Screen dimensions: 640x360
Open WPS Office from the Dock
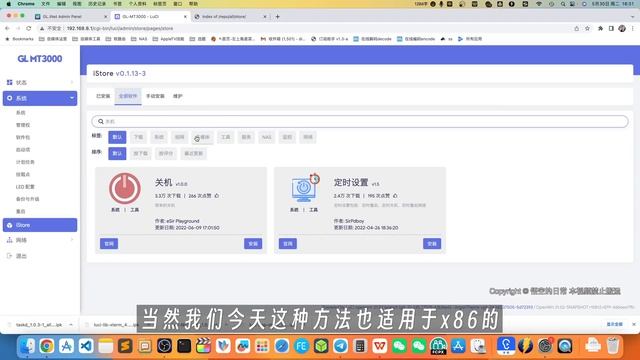coord(380,346)
